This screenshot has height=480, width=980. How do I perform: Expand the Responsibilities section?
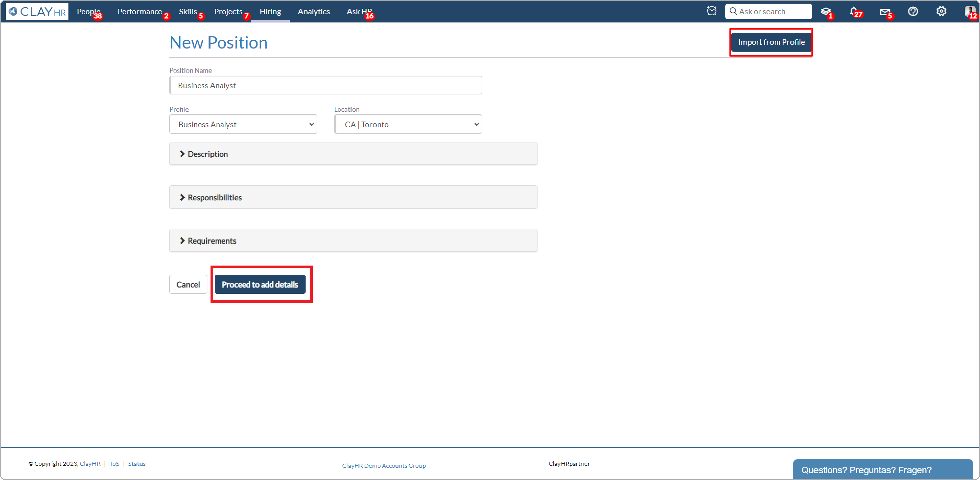coord(214,197)
